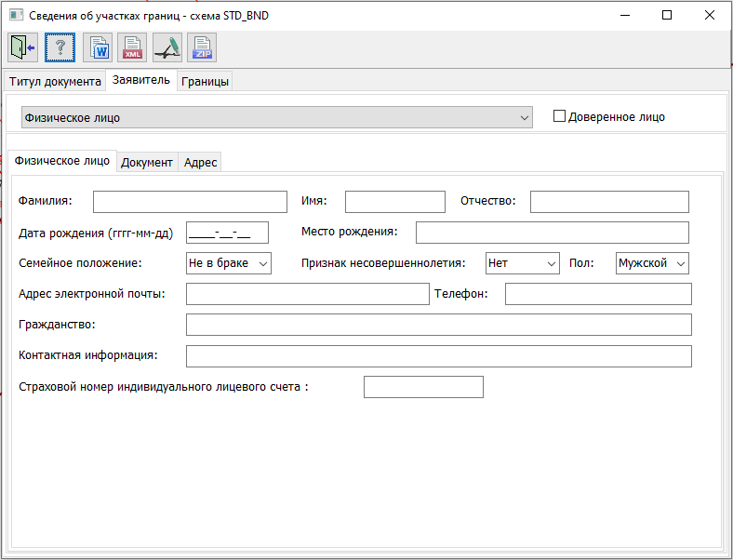Image resolution: width=733 pixels, height=560 pixels.
Task: Click the Фамилия input field
Action: tap(190, 202)
